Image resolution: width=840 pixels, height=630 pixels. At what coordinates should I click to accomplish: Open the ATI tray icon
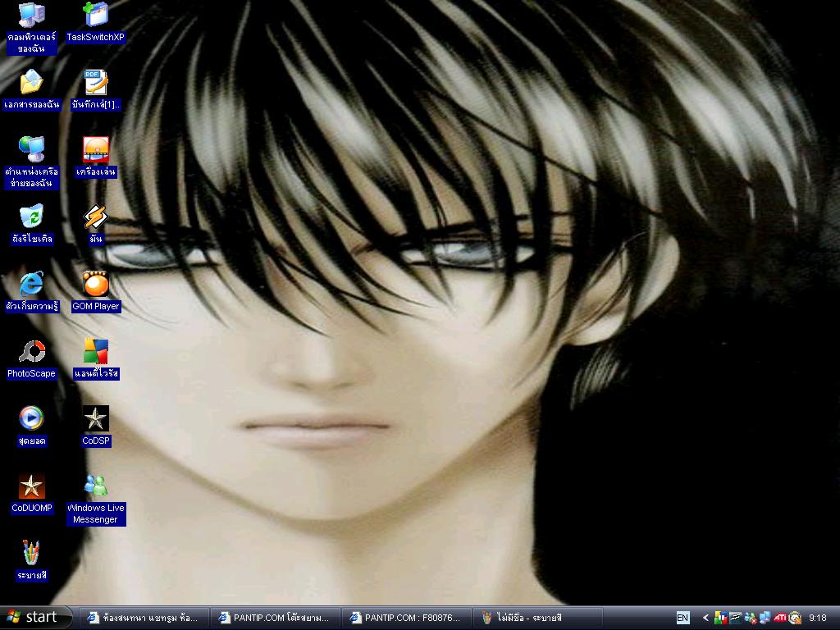tap(780, 617)
